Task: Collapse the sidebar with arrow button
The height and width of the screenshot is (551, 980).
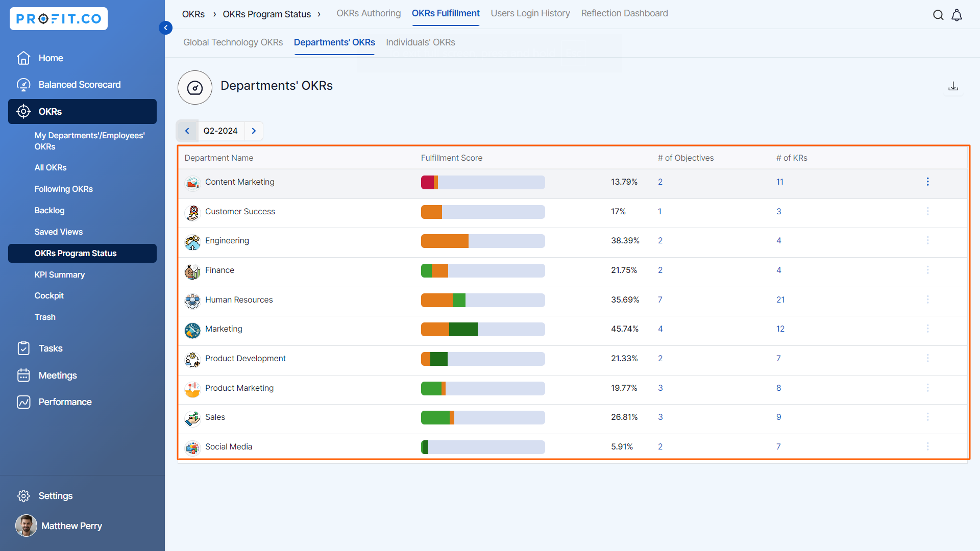Action: click(165, 28)
